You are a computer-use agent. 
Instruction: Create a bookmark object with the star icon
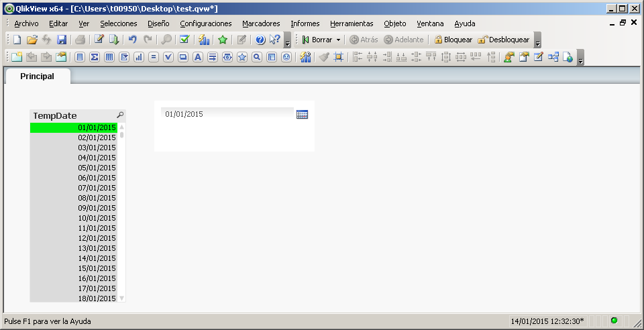(x=242, y=57)
